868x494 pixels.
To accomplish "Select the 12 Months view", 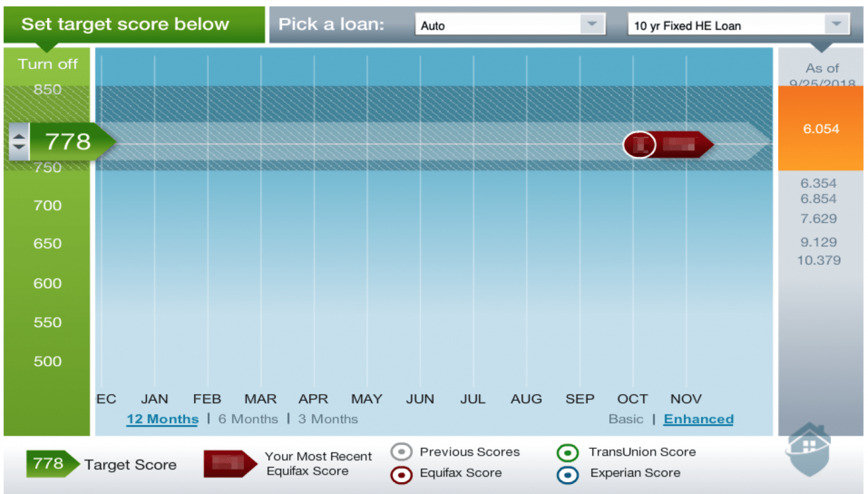I will click(x=162, y=419).
